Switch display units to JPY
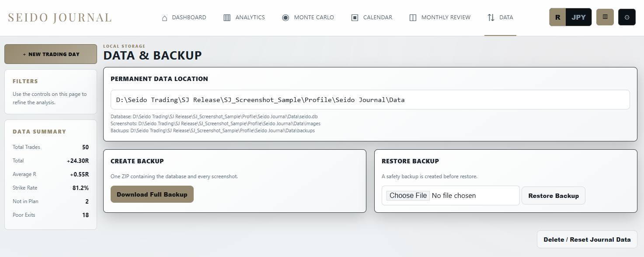 tap(578, 18)
